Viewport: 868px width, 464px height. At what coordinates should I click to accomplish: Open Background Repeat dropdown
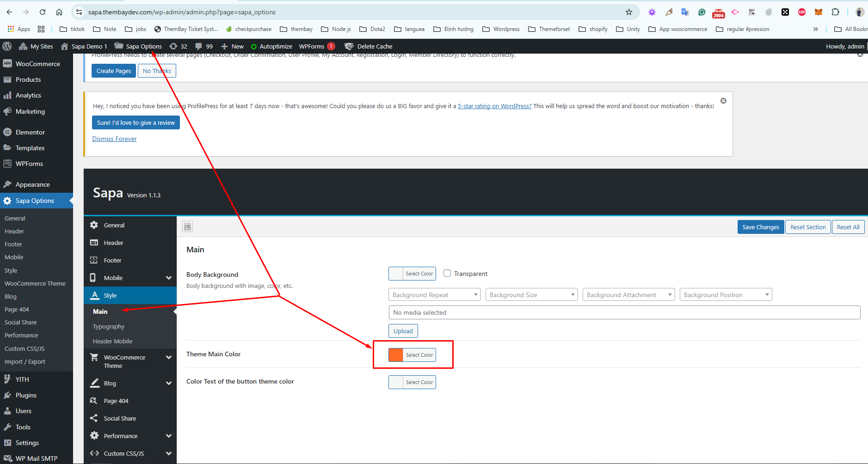[435, 295]
